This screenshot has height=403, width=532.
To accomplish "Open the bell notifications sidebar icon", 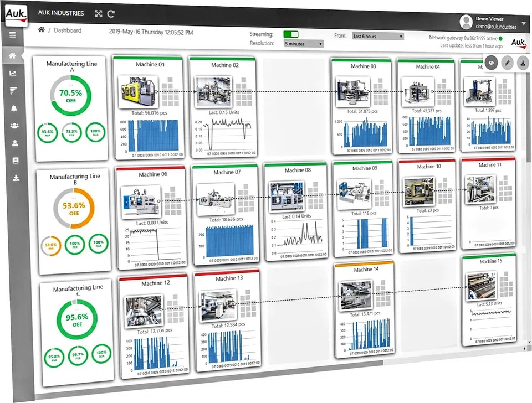I will point(14,108).
